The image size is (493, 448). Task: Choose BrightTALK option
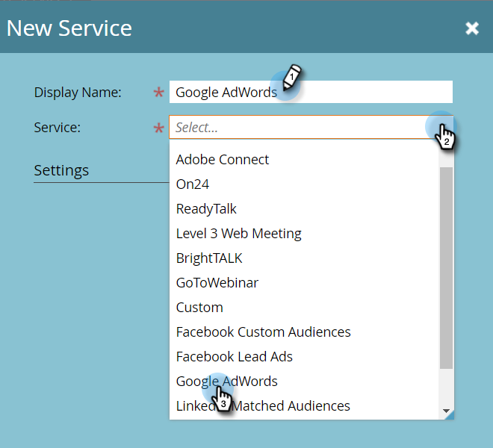304,258
